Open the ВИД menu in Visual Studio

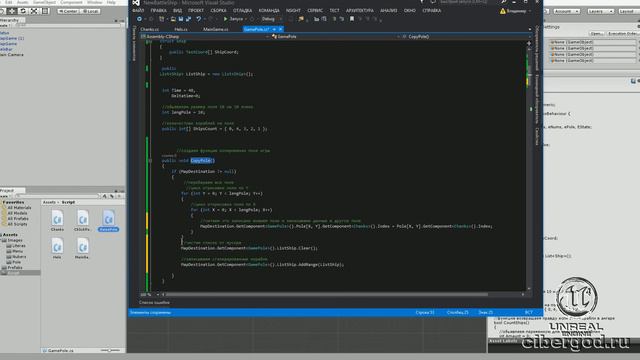(178, 11)
